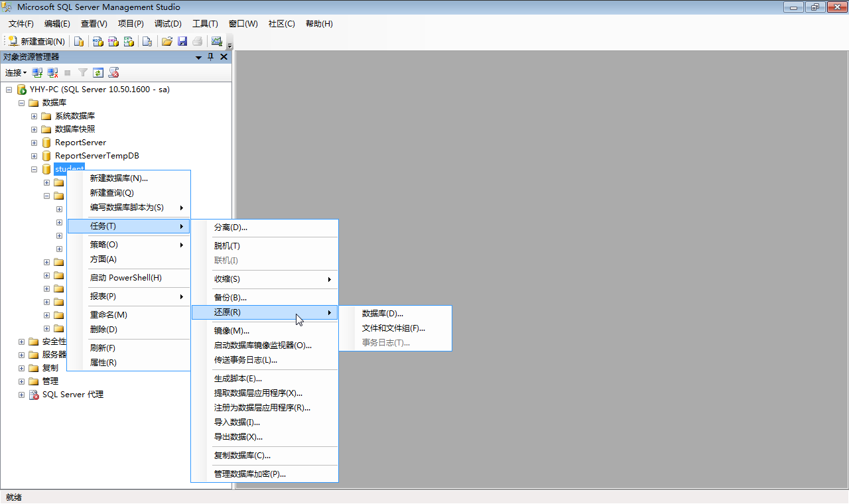Expand the ReportServer database node
Image resolution: width=849 pixels, height=504 pixels.
(34, 143)
